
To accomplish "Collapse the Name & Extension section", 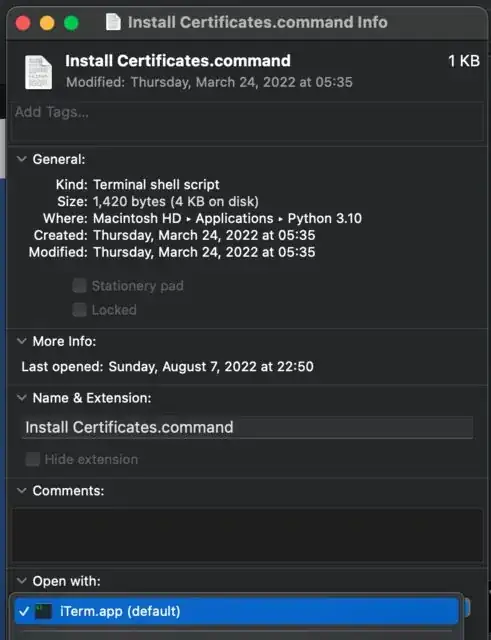I will coord(22,398).
